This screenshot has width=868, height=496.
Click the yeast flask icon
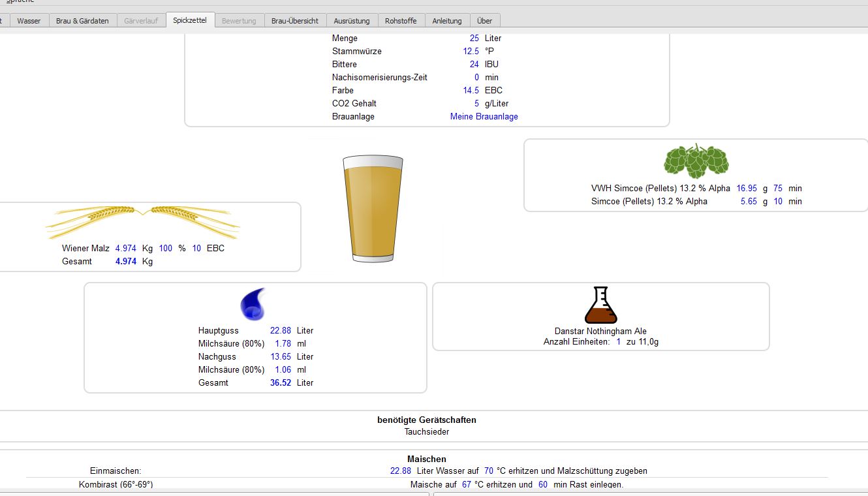click(x=600, y=305)
